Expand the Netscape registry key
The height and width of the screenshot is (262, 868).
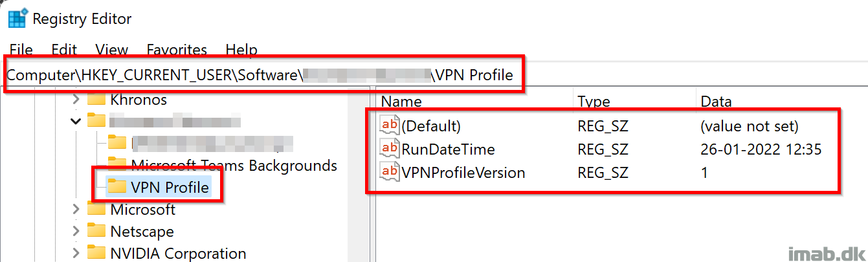[76, 231]
